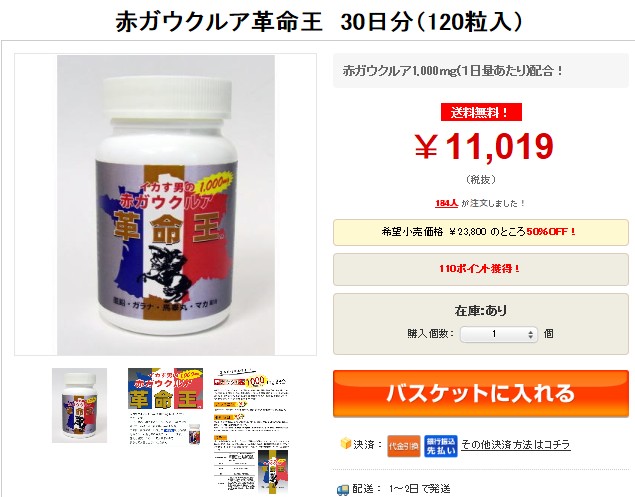Click the 184人 orders link
The height and width of the screenshot is (497, 635).
pos(446,203)
